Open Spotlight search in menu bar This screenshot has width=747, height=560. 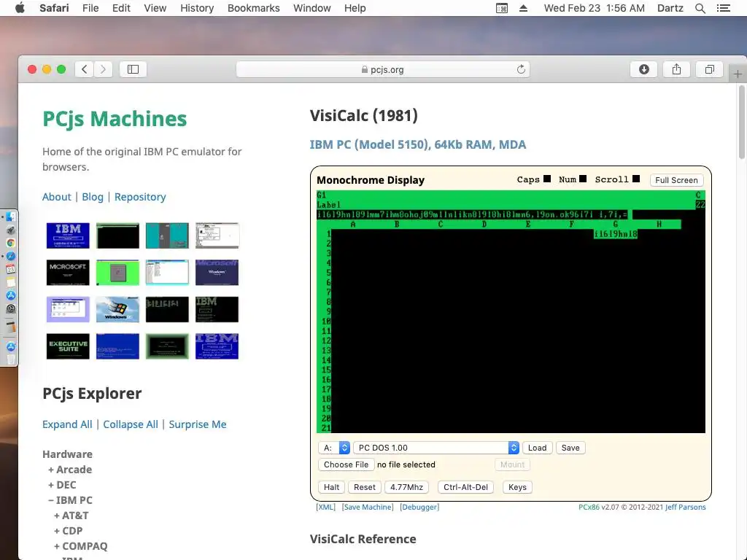pos(700,8)
